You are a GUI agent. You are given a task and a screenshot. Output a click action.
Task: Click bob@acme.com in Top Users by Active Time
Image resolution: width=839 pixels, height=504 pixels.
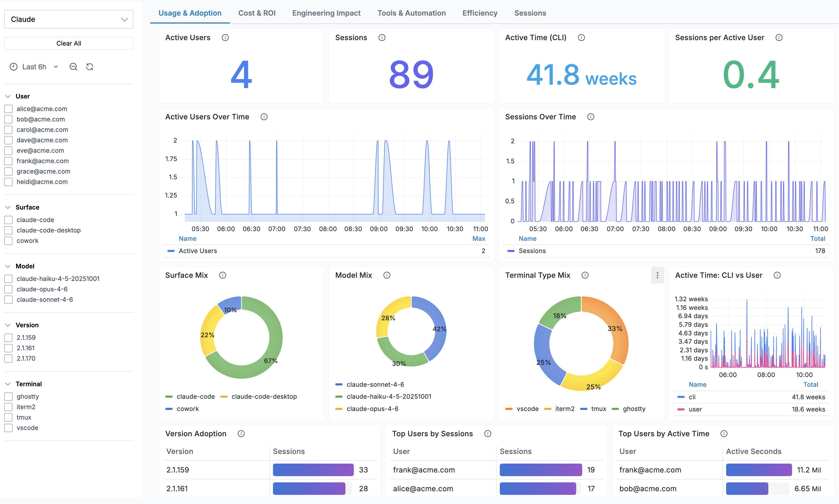648,489
